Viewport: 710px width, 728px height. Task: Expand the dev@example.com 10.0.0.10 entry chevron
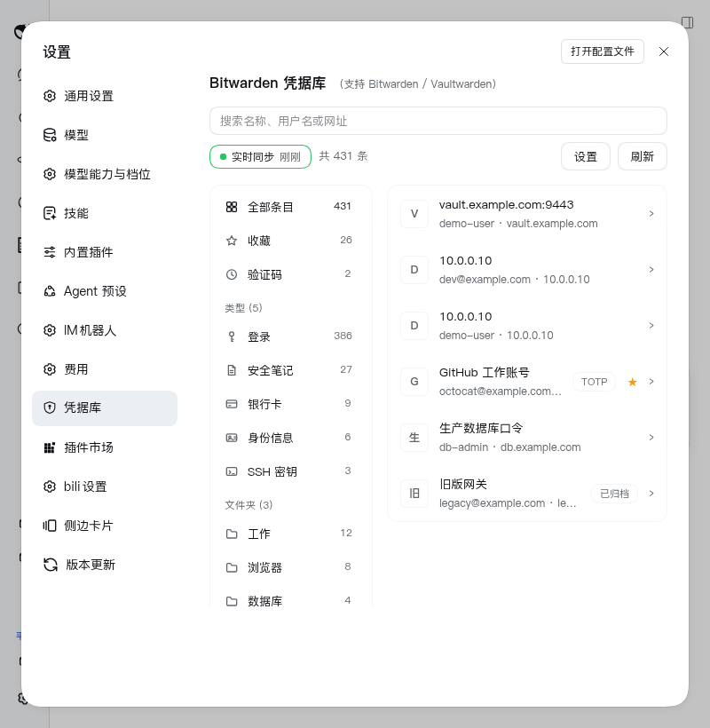pyautogui.click(x=651, y=270)
